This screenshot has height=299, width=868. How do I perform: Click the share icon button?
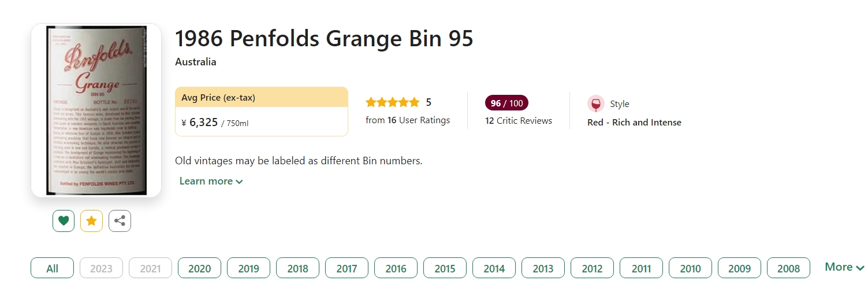(x=120, y=221)
